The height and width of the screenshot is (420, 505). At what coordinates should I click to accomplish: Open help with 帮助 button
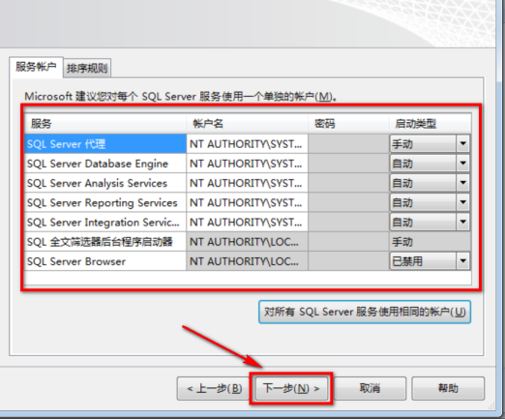click(x=448, y=388)
